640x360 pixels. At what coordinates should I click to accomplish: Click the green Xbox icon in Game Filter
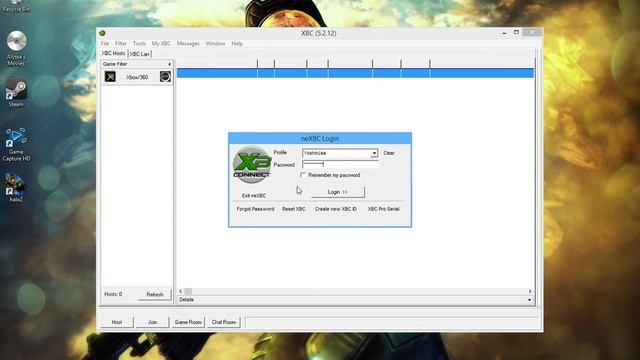point(110,77)
